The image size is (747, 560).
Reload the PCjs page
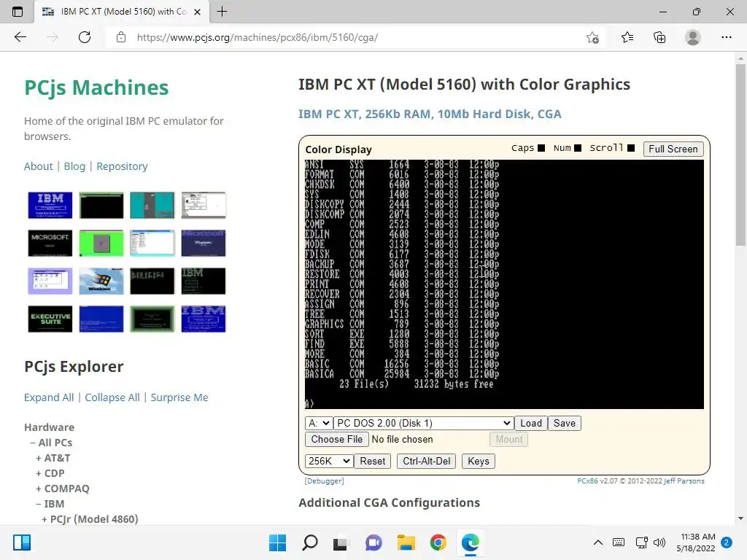click(x=85, y=37)
